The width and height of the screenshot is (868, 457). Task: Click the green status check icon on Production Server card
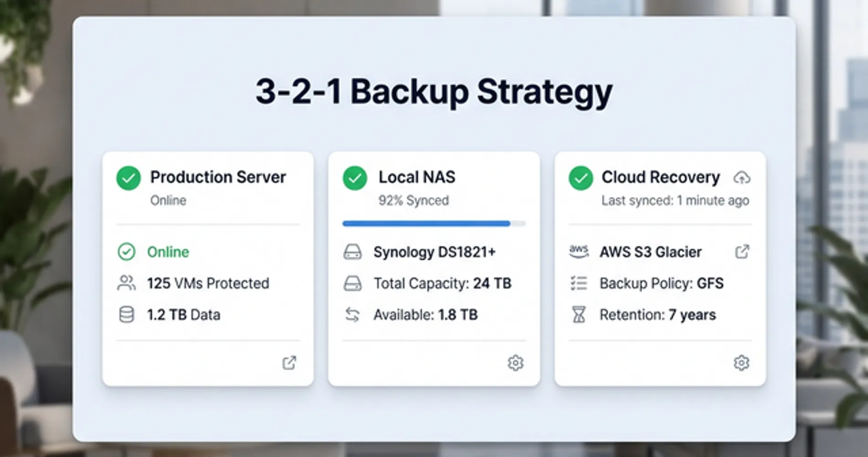point(128,178)
